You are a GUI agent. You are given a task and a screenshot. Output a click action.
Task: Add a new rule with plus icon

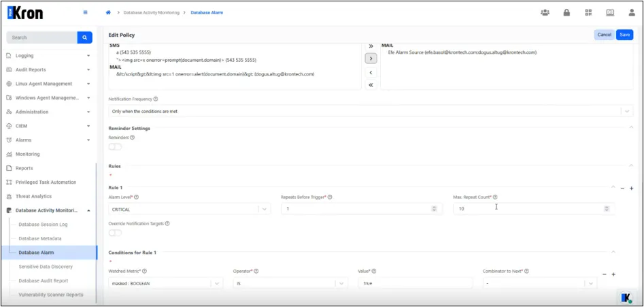pos(632,189)
